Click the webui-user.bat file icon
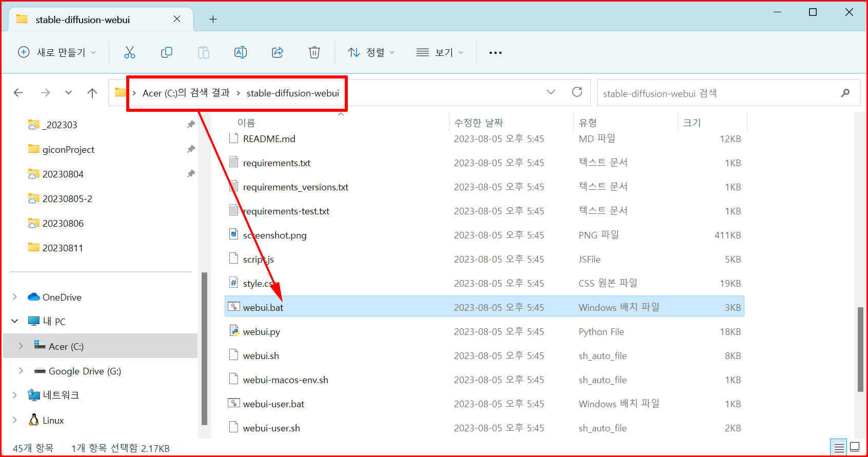This screenshot has width=868, height=457. tap(234, 403)
